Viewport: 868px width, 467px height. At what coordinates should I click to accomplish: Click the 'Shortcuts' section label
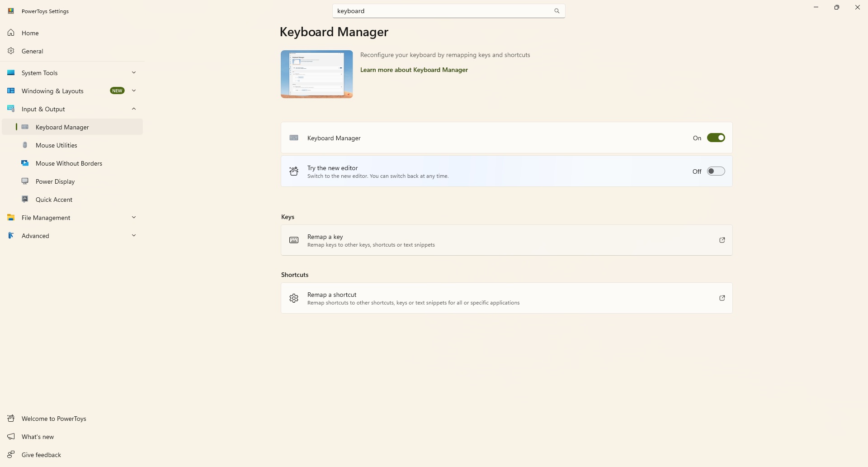pyautogui.click(x=295, y=275)
